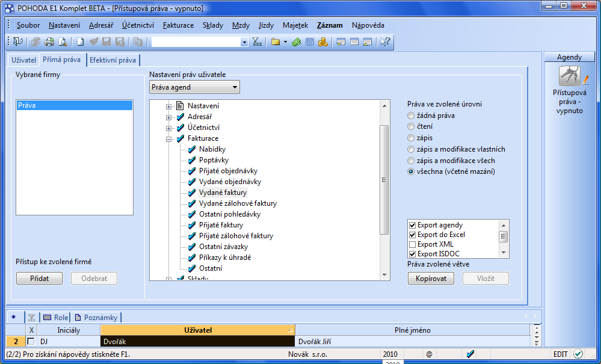Expand the Adresář tree node
This screenshot has height=364, width=601.
tap(168, 117)
